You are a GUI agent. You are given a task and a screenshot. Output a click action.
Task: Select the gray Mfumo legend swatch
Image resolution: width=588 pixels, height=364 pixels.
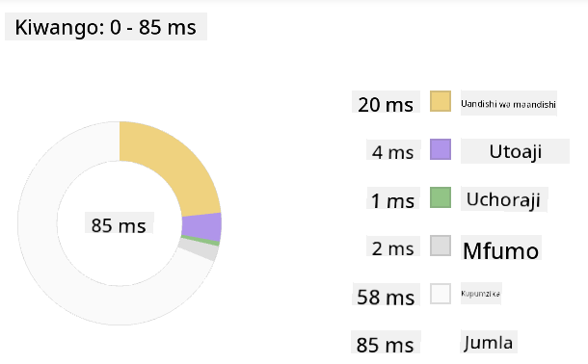click(441, 246)
